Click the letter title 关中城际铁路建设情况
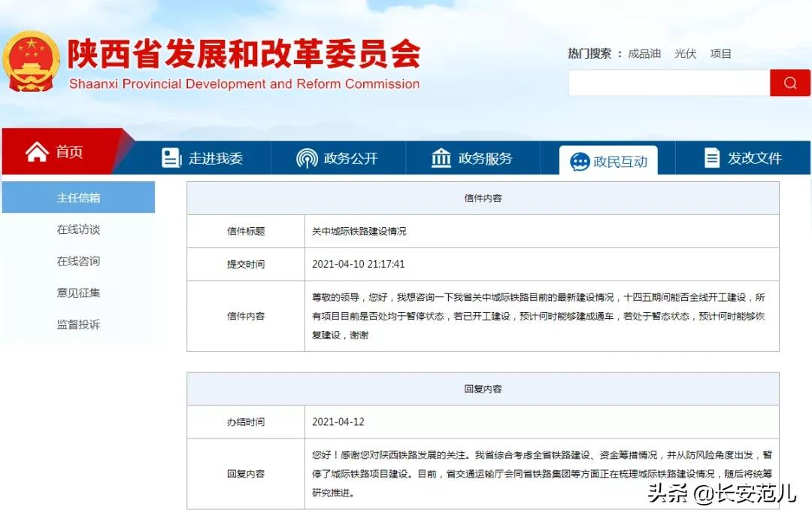The height and width of the screenshot is (519, 812). click(359, 232)
